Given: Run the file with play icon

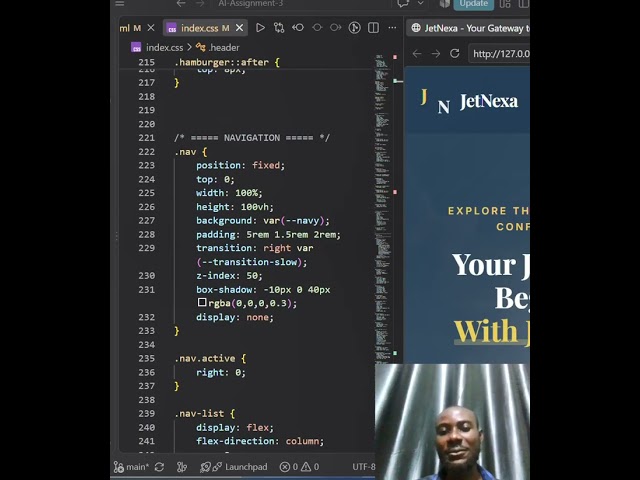Looking at the screenshot, I should 260,28.
